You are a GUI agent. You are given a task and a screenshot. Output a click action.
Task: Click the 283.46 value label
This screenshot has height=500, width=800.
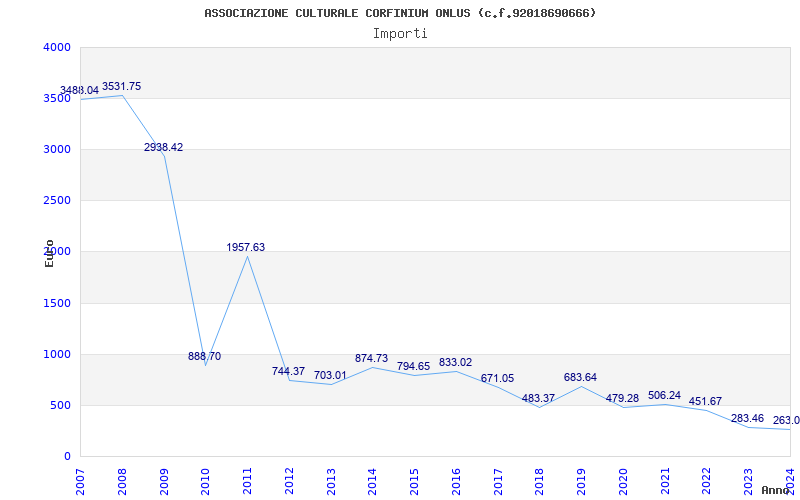(x=747, y=419)
